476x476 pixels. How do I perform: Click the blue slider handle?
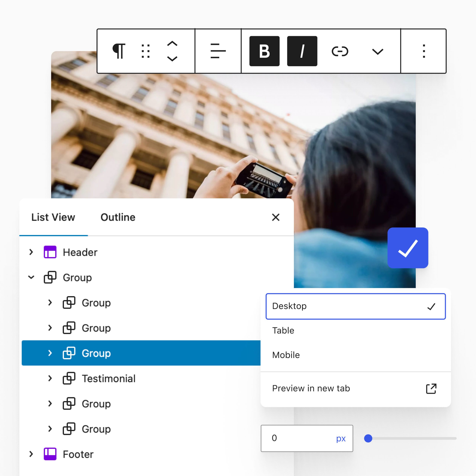[x=368, y=438]
